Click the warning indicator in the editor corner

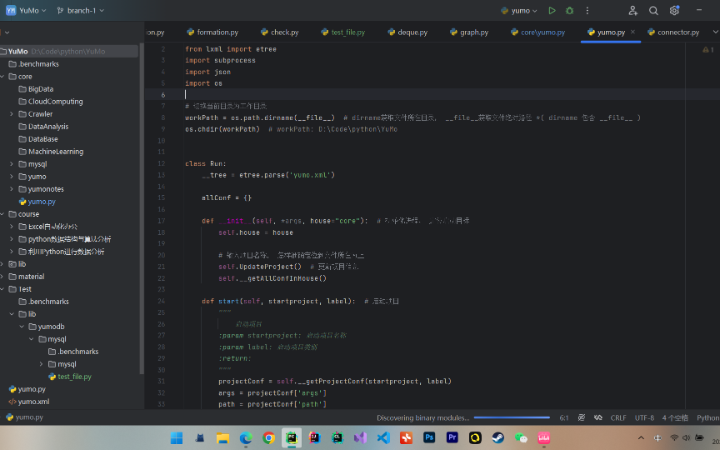pyautogui.click(x=708, y=50)
